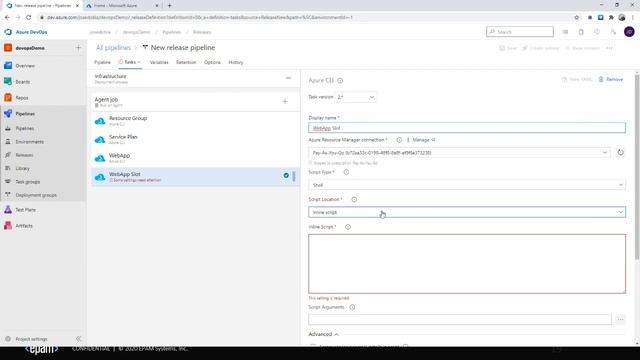Image resolution: width=640 pixels, height=360 pixels.
Task: Open the Tasks tab dropdown arrow
Action: tap(139, 62)
